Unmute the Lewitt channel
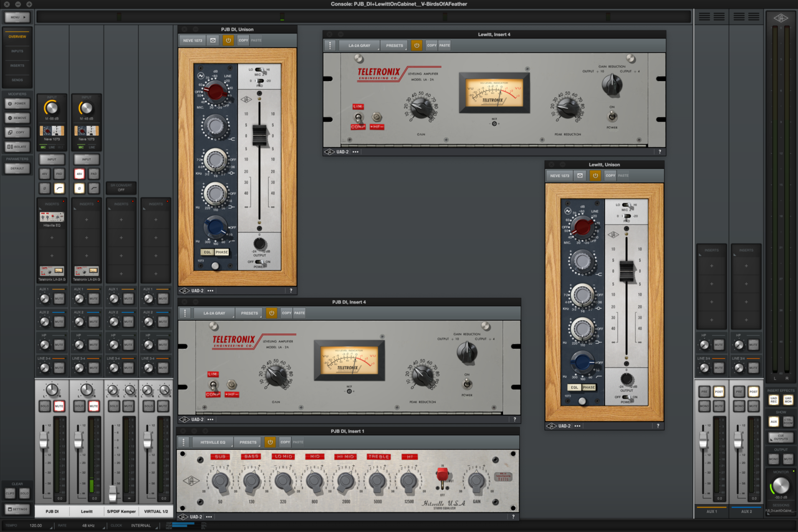This screenshot has height=532, width=798. click(x=94, y=406)
